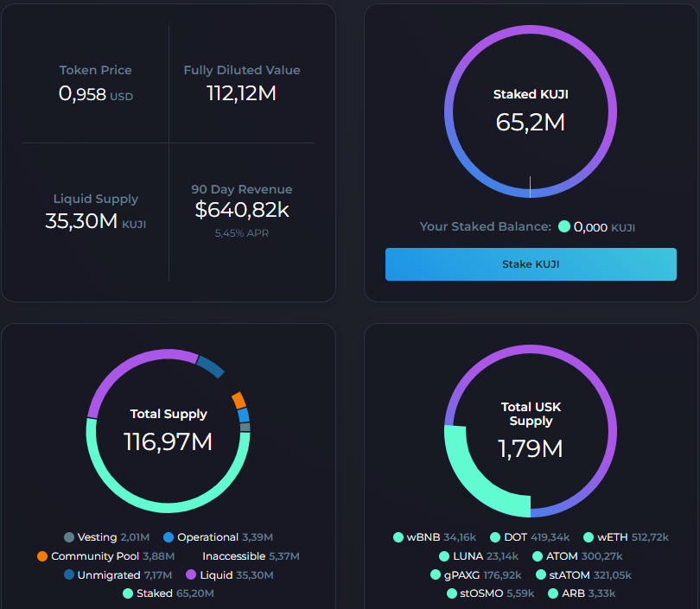Click the Community Pool 3,88M legend label
The width and height of the screenshot is (700, 609).
pos(113,556)
